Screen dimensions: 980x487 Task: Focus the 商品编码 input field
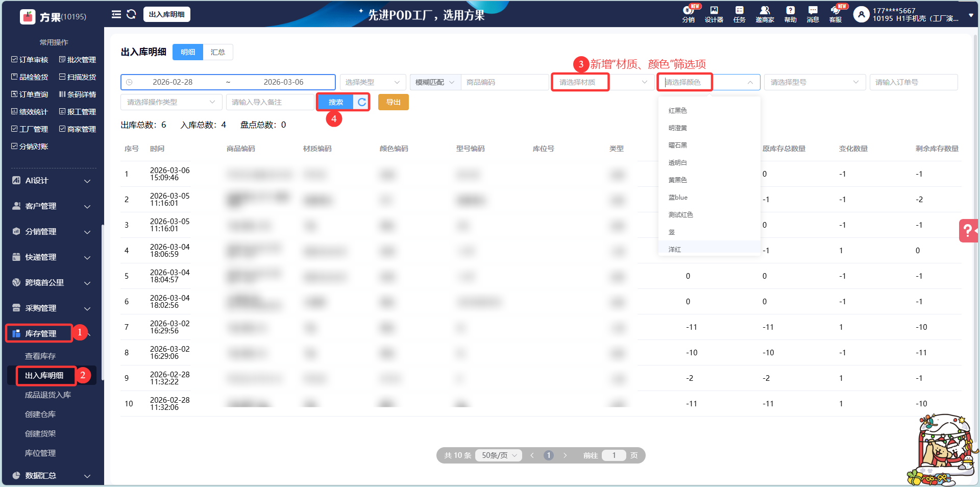click(x=505, y=82)
